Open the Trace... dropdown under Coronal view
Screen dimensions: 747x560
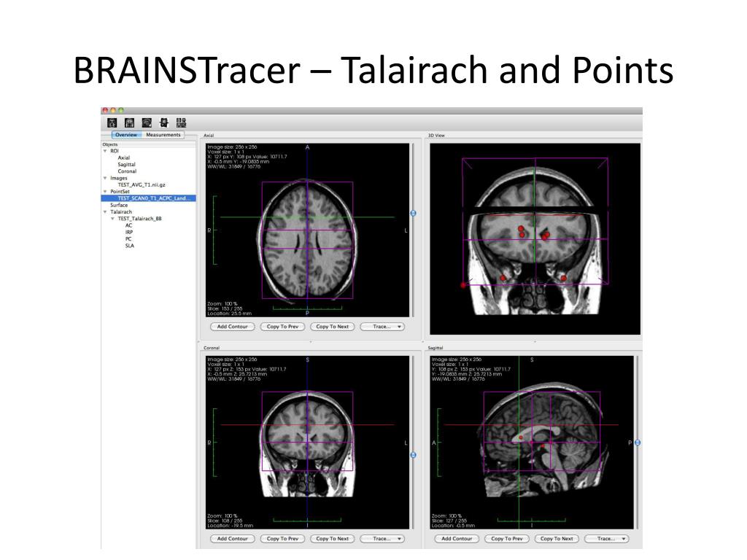[382, 539]
